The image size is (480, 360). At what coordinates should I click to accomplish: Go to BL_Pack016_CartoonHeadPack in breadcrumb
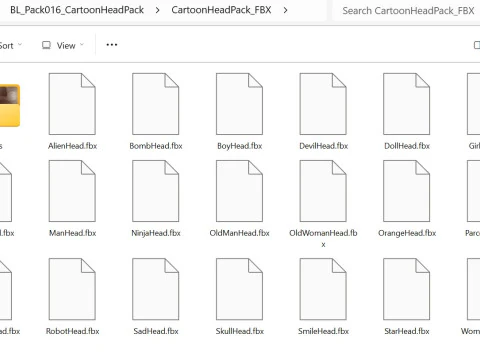click(77, 10)
